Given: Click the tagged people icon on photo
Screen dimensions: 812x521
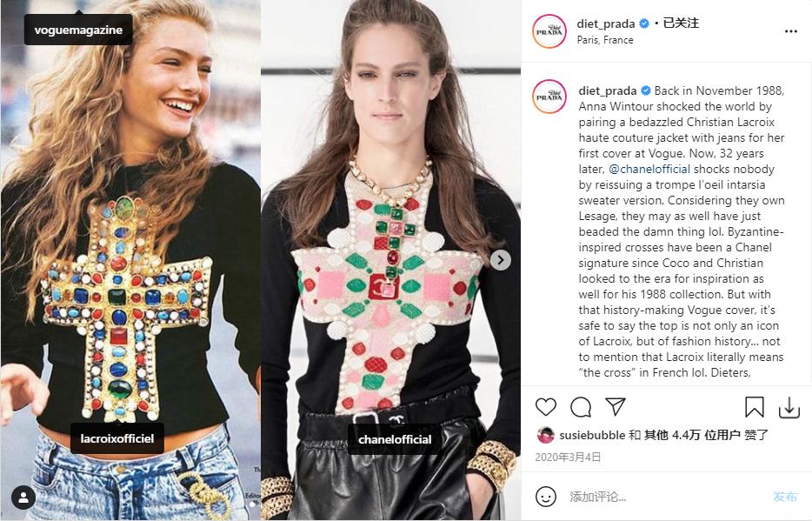Looking at the screenshot, I should pyautogui.click(x=23, y=498).
